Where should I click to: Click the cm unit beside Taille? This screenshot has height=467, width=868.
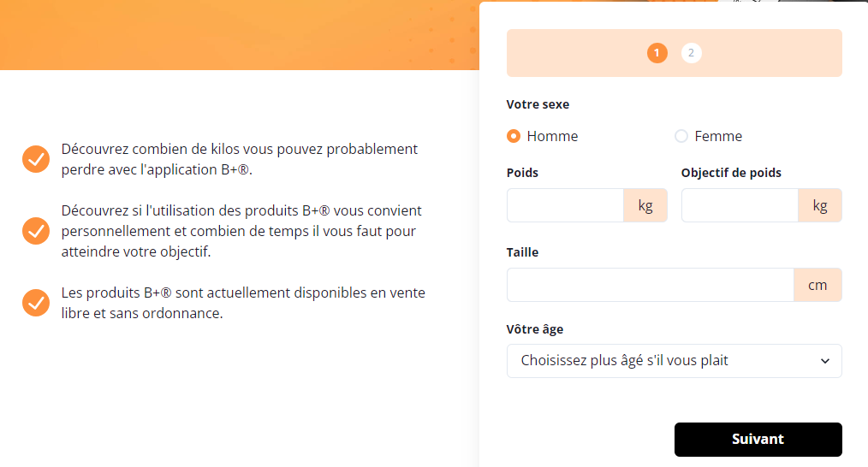click(817, 285)
